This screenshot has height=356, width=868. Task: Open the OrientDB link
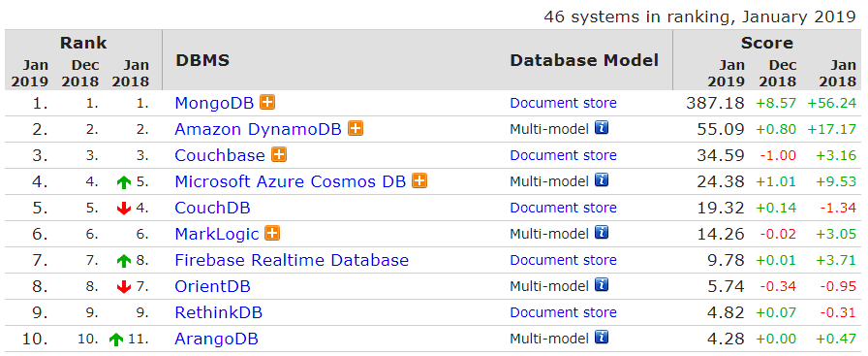pos(212,286)
